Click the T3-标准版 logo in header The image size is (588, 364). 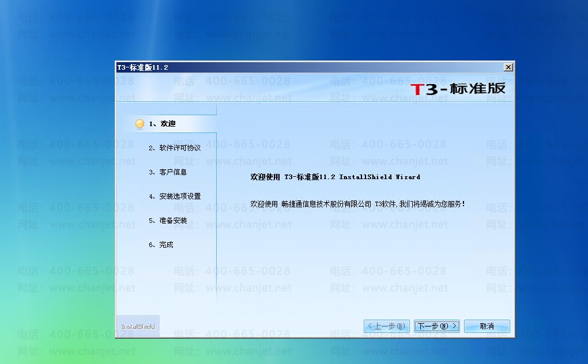(458, 89)
